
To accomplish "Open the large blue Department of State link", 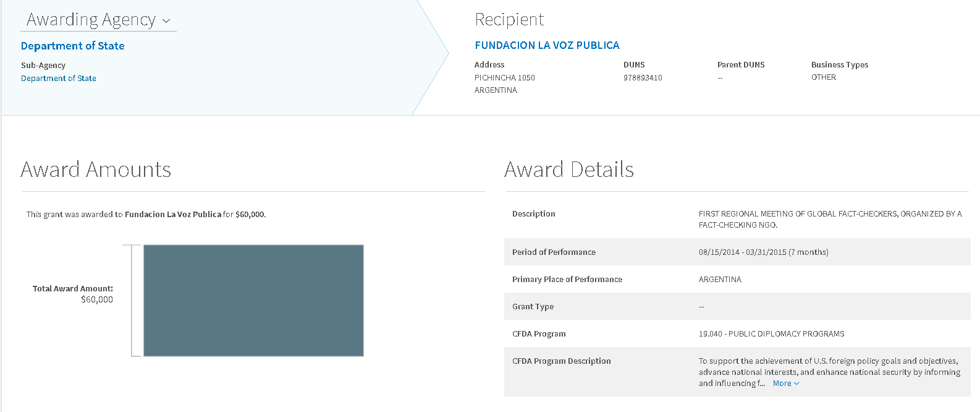I will point(72,46).
